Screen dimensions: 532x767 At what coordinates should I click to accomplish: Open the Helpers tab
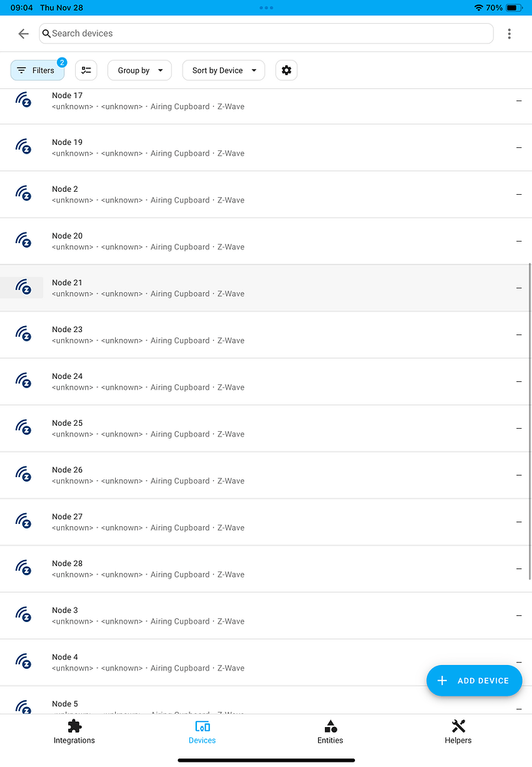(x=458, y=732)
